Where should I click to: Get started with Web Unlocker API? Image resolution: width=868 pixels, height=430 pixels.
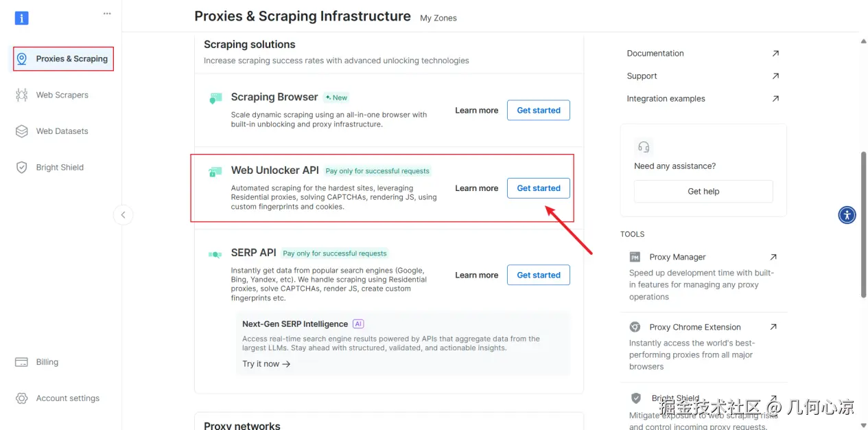click(538, 188)
